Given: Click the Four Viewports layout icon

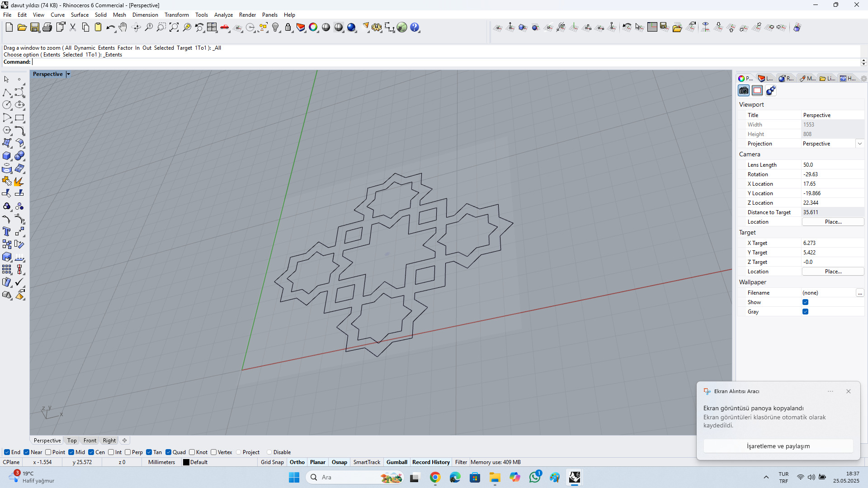Looking at the screenshot, I should coord(212,28).
